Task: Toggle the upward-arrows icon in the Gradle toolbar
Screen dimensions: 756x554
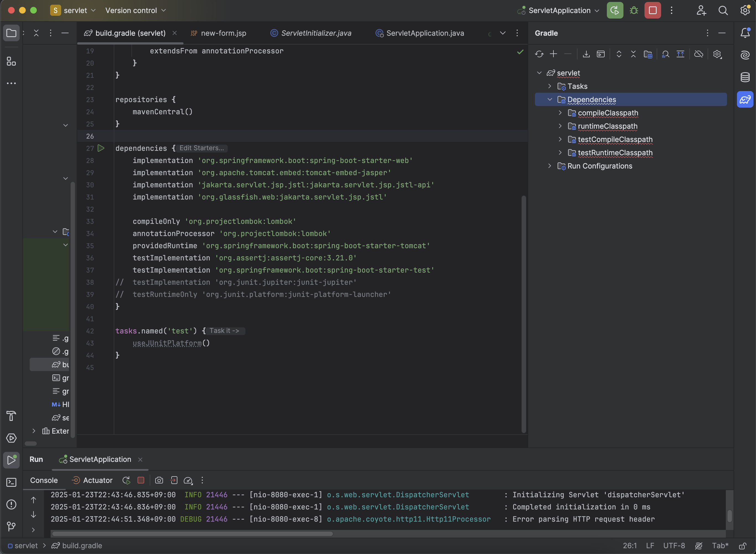Action: click(x=680, y=54)
